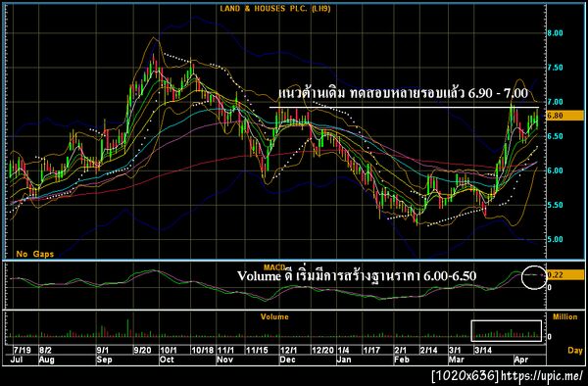Image resolution: width=588 pixels, height=386 pixels.
Task: Select the 10/18 date label
Action: [203, 351]
